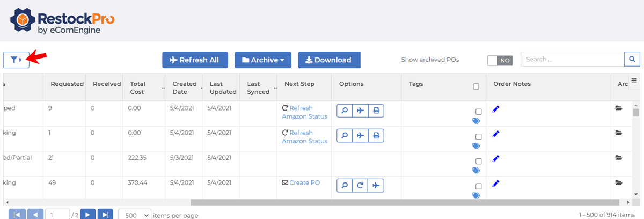Click the printer icon in first row Options
This screenshot has height=219, width=644.
tap(376, 111)
